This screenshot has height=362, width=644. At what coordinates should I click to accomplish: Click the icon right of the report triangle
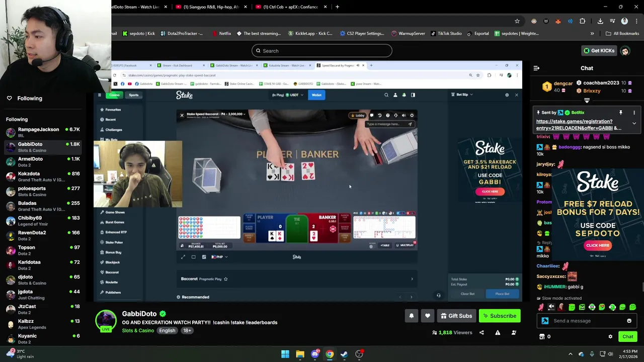514,332
